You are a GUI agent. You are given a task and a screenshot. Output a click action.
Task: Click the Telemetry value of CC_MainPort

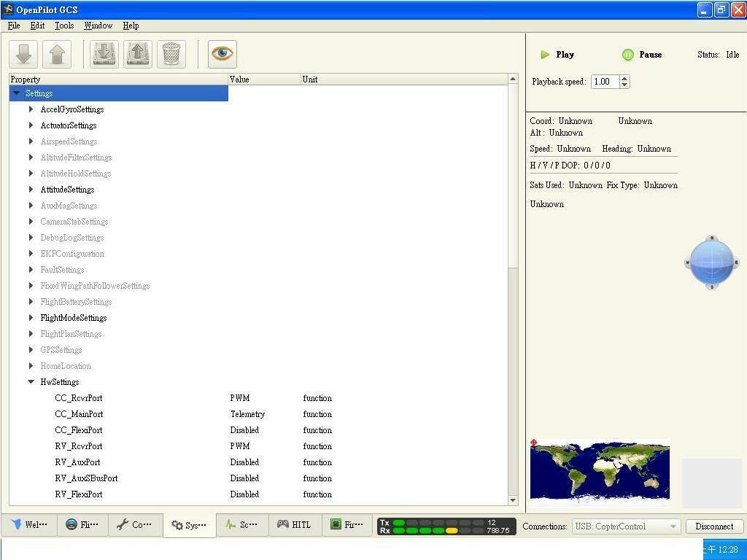point(247,414)
